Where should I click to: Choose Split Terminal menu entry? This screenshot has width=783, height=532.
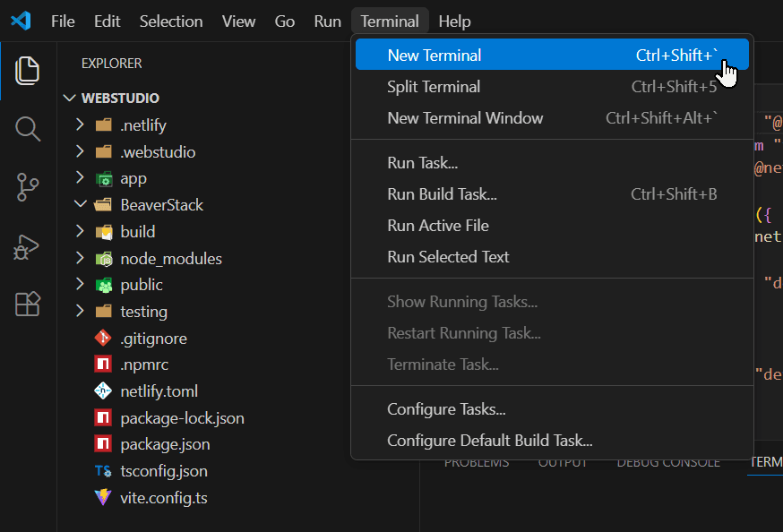[434, 87]
